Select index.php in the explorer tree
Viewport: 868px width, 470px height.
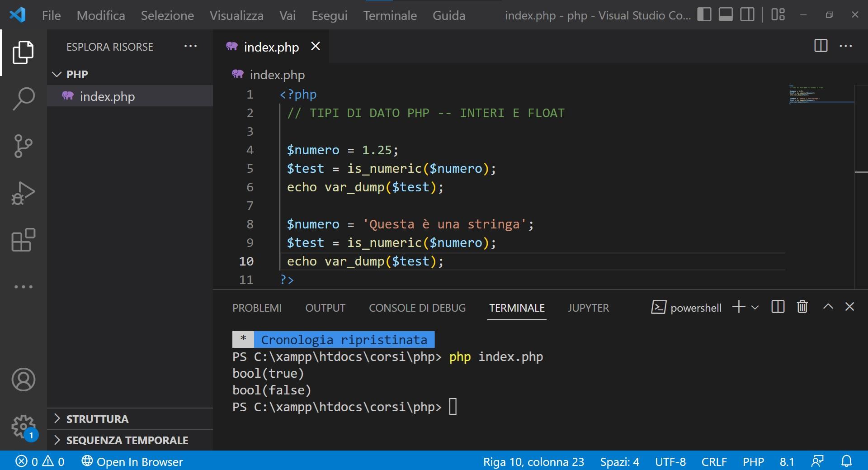pyautogui.click(x=107, y=96)
